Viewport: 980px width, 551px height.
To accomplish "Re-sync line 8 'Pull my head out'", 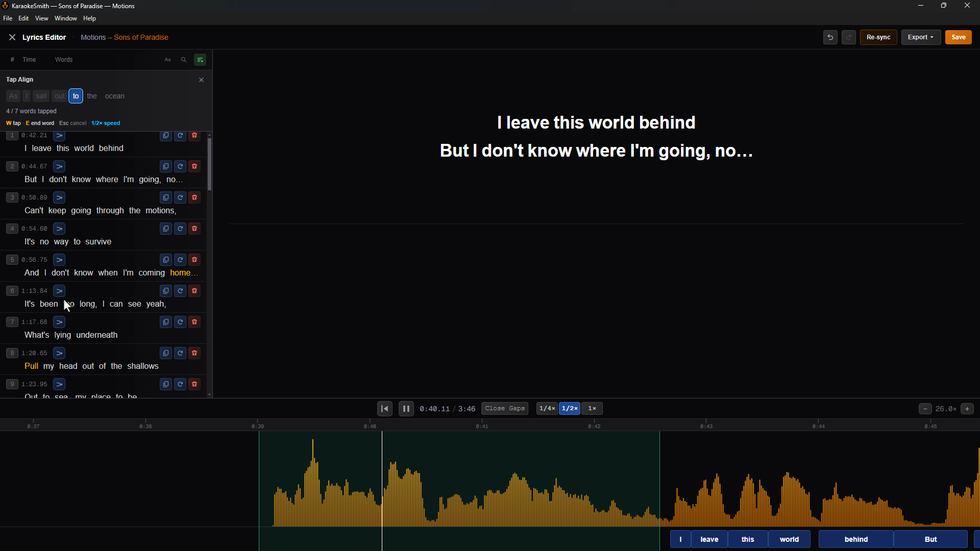I will (x=180, y=353).
